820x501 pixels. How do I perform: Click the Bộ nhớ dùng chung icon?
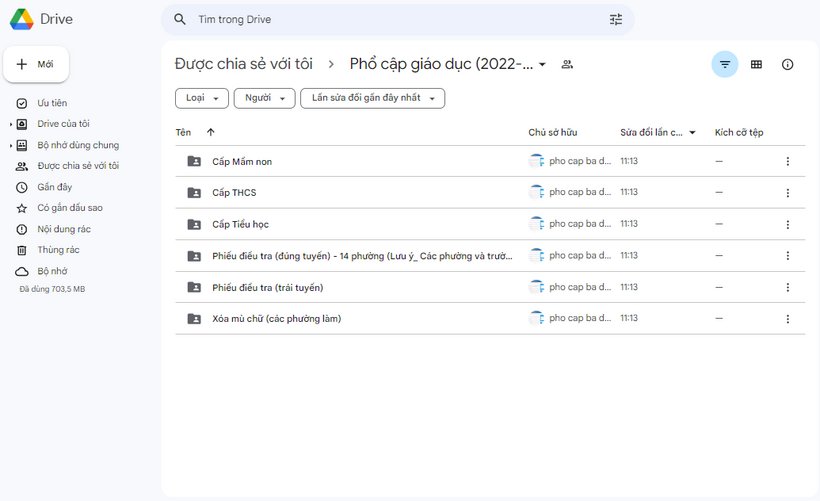[21, 145]
